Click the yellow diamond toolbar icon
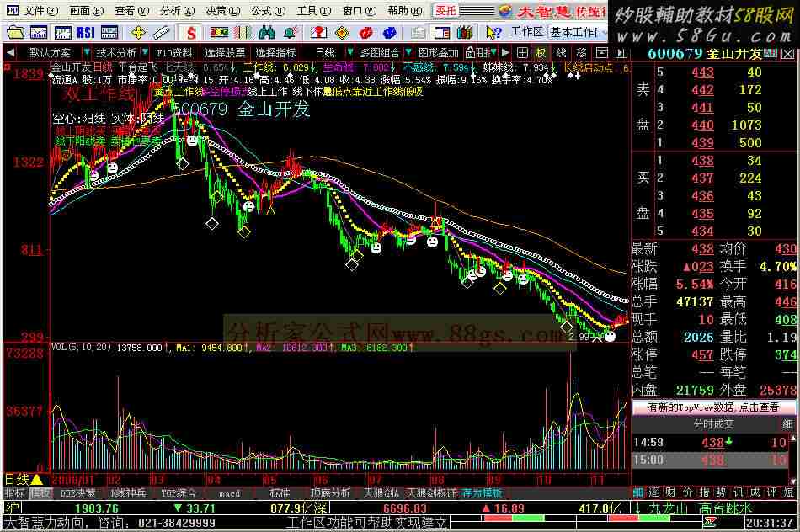 342,33
